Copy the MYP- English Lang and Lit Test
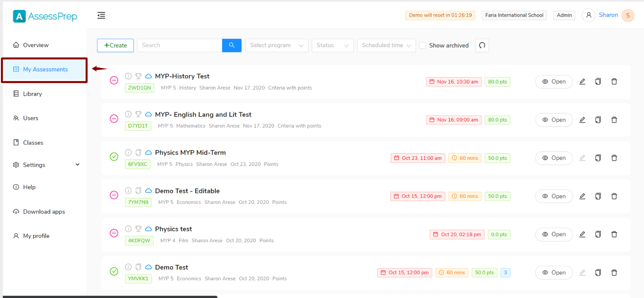The height and width of the screenshot is (298, 644). coord(598,120)
